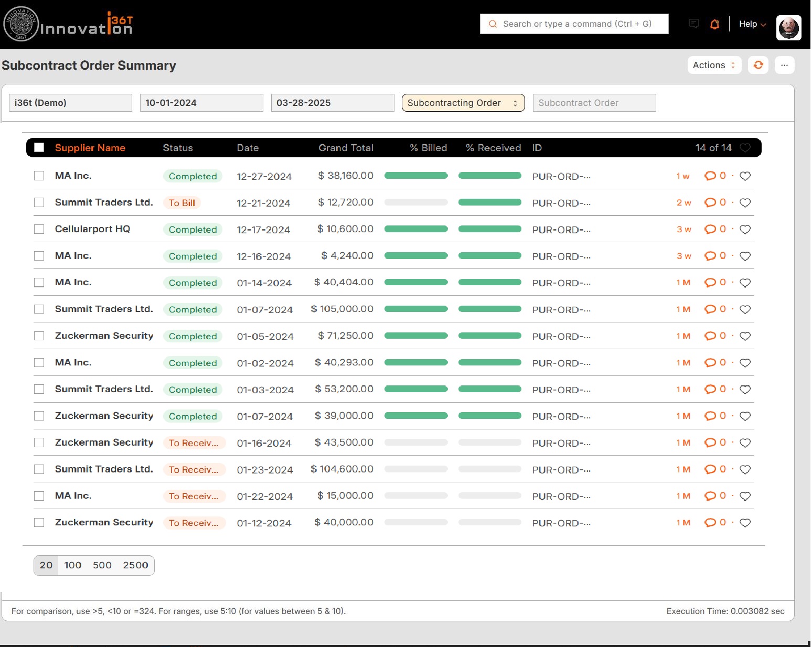Screen dimensions: 812x647
Task: Switch page size to 2500
Action: 135,565
